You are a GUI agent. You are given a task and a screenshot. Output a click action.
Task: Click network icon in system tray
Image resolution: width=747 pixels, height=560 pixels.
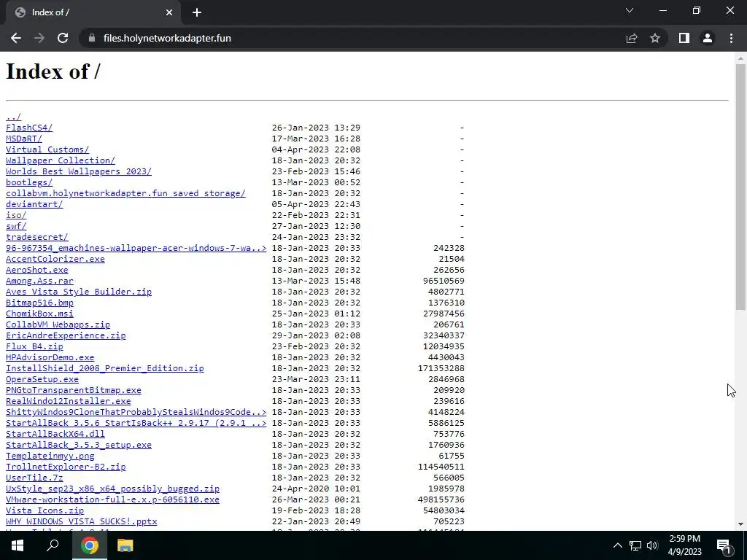coord(635,545)
